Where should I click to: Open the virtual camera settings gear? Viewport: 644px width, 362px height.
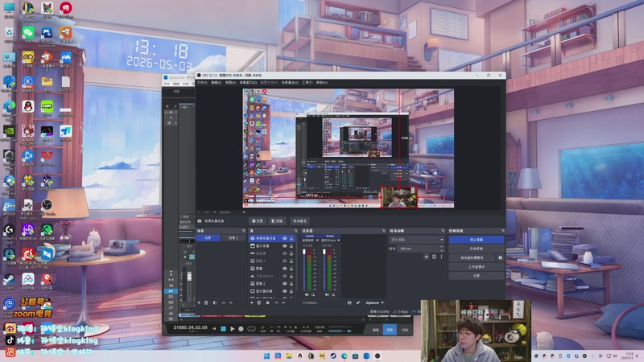(500, 257)
